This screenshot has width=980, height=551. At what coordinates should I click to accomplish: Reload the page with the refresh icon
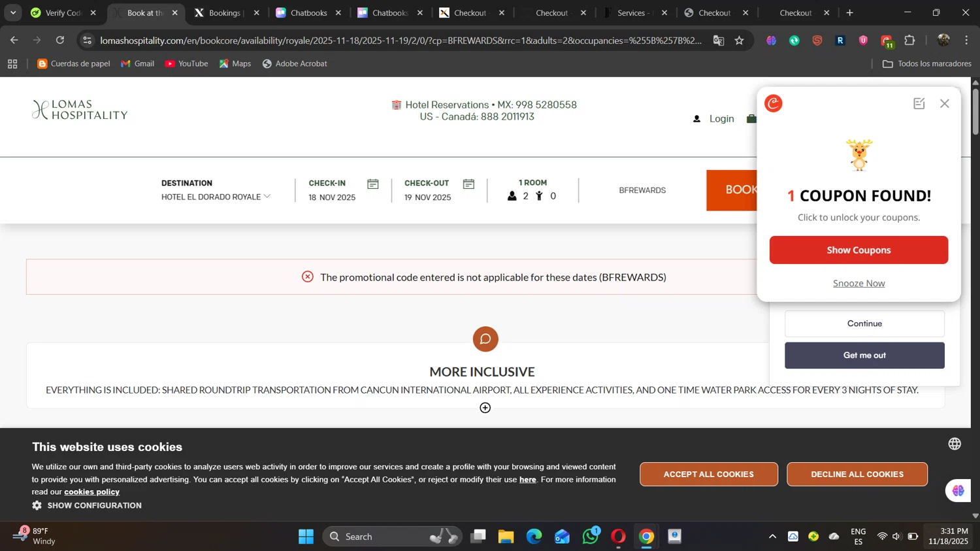60,41
